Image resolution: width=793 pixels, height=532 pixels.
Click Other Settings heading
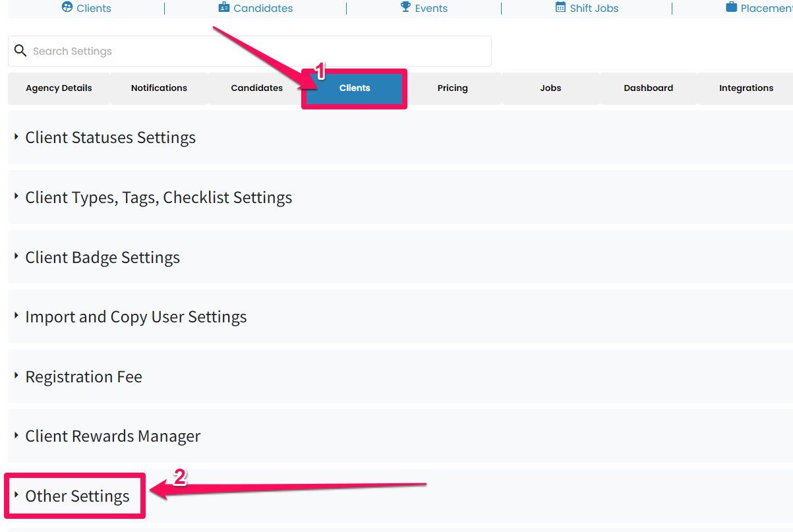tap(77, 496)
